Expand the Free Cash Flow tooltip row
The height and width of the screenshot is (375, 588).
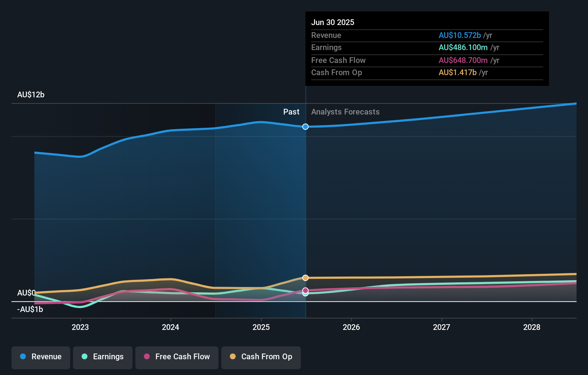[463, 60]
